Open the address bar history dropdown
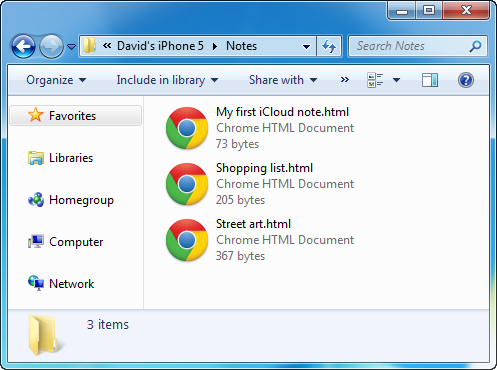The image size is (497, 370). pos(306,46)
